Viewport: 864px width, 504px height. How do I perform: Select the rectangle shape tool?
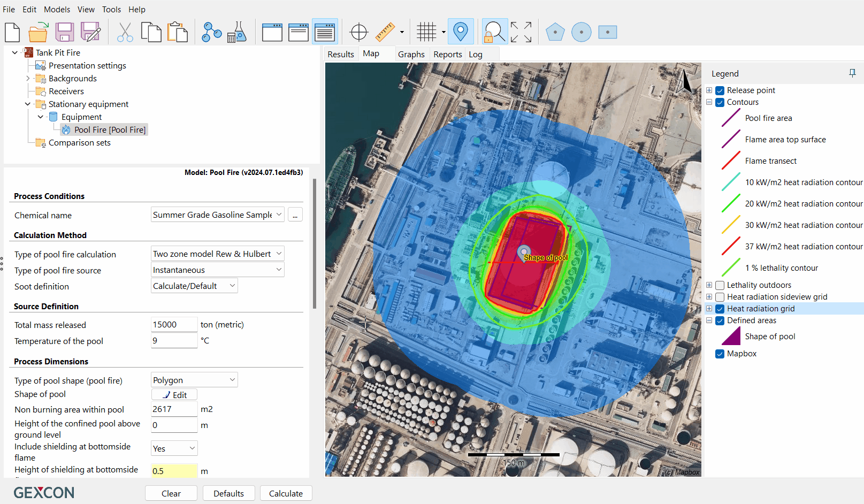pyautogui.click(x=608, y=32)
